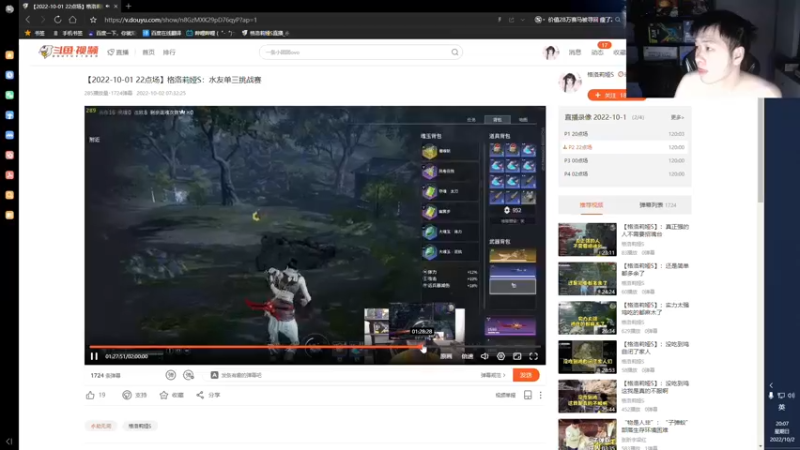800x450 pixels.
Task: Focus the site search input box
Action: [355, 52]
